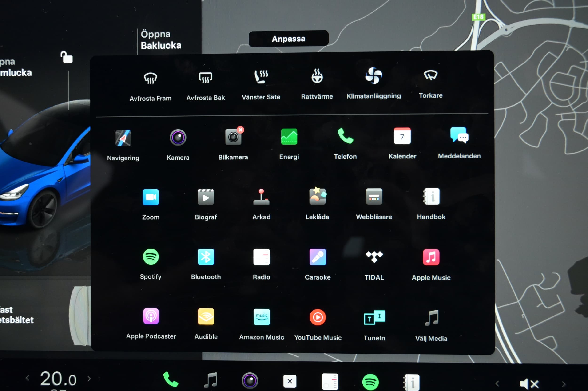Open Apple Podcaster
The height and width of the screenshot is (391, 588).
coord(151,324)
